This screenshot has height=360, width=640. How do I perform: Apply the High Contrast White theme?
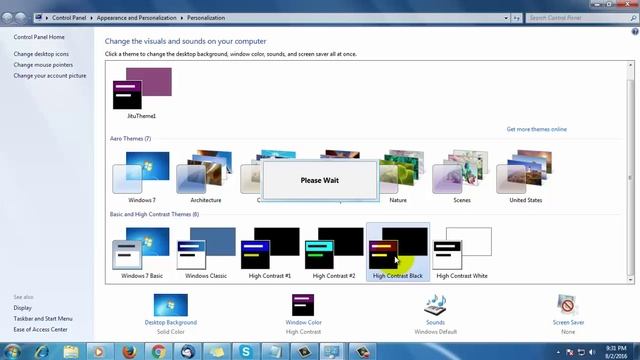pos(462,253)
